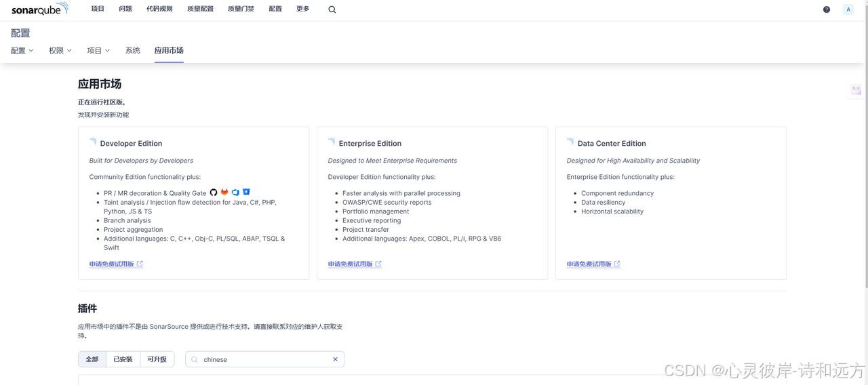This screenshot has height=385, width=868.
Task: Click the Developer Edition heading
Action: pos(131,143)
